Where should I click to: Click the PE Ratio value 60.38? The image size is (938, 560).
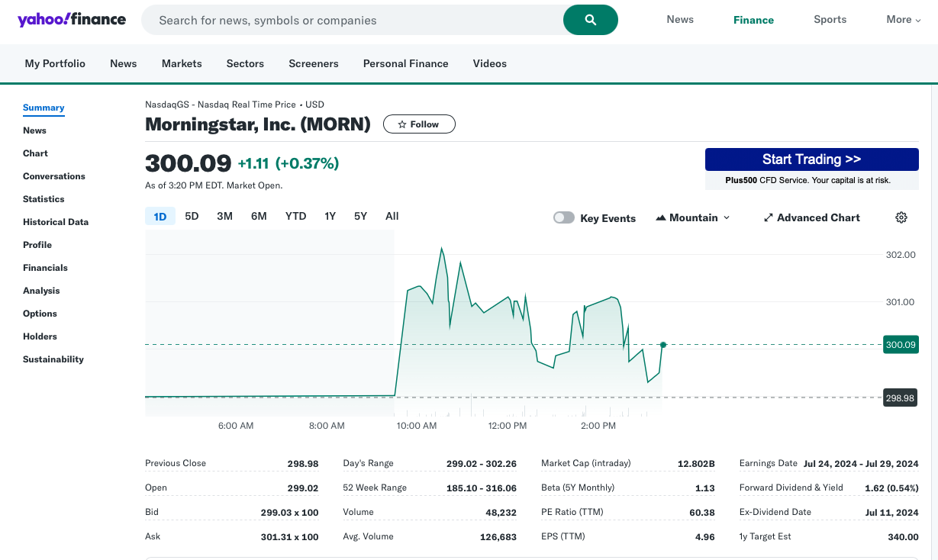coord(702,512)
